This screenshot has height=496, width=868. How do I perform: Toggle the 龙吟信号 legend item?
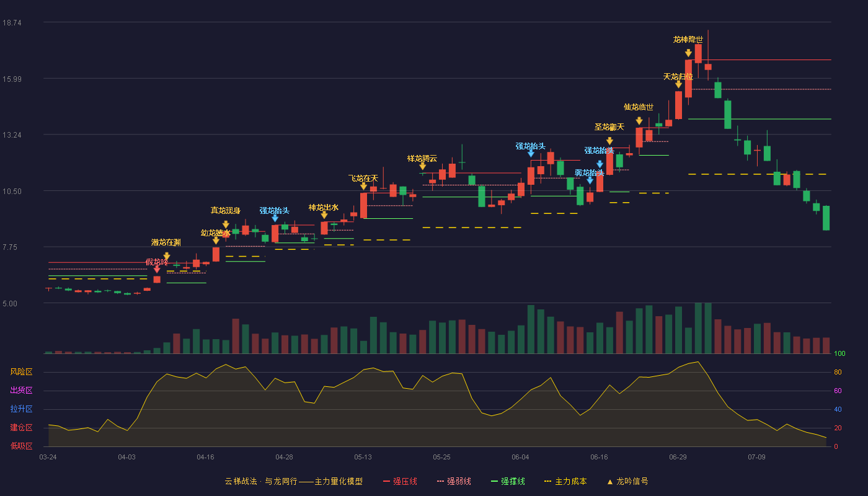pyautogui.click(x=627, y=481)
